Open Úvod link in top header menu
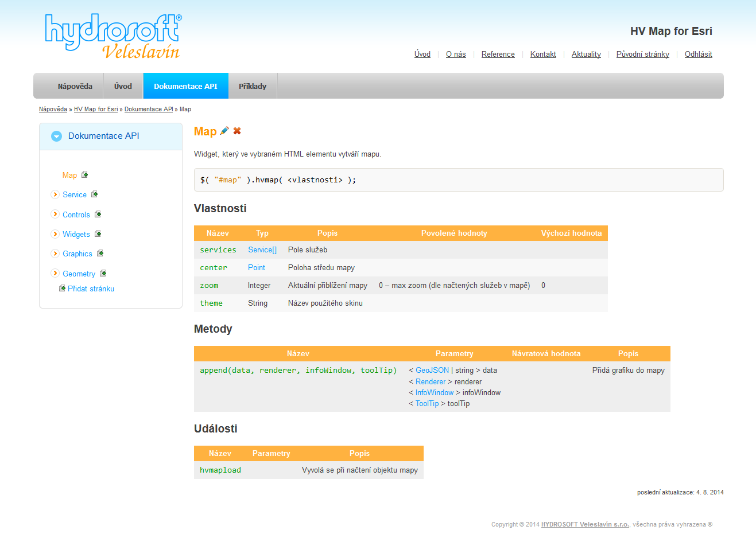The height and width of the screenshot is (534, 756). (422, 54)
